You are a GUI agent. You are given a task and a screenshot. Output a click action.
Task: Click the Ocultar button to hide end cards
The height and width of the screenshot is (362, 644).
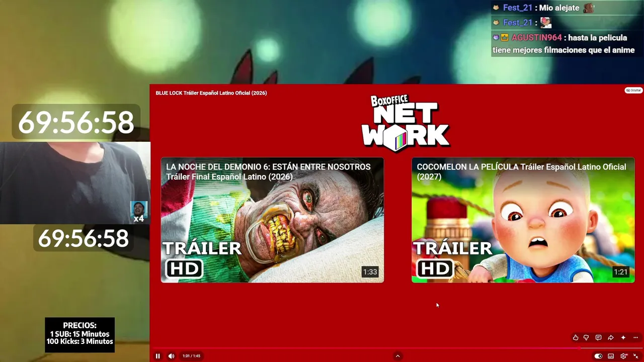point(634,90)
